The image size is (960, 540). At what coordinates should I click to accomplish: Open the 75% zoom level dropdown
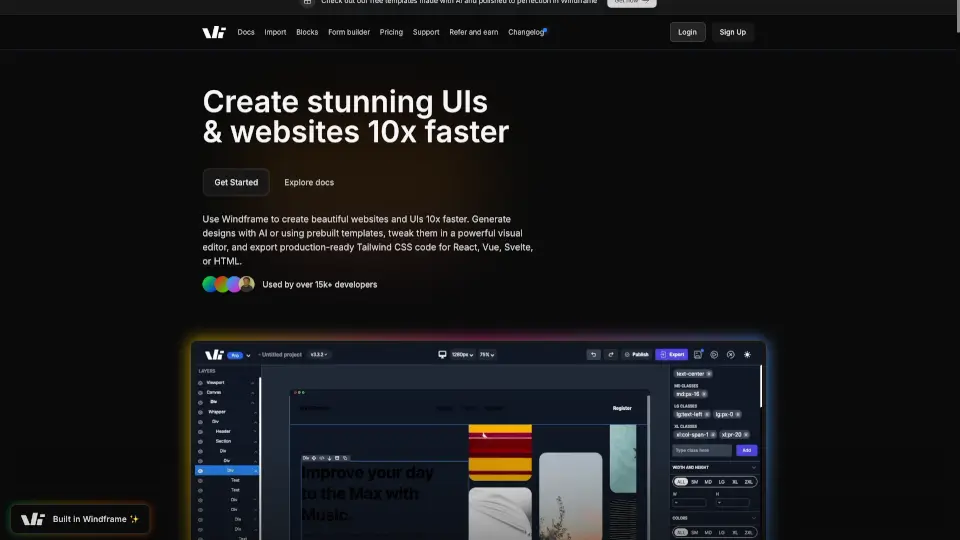pyautogui.click(x=487, y=354)
